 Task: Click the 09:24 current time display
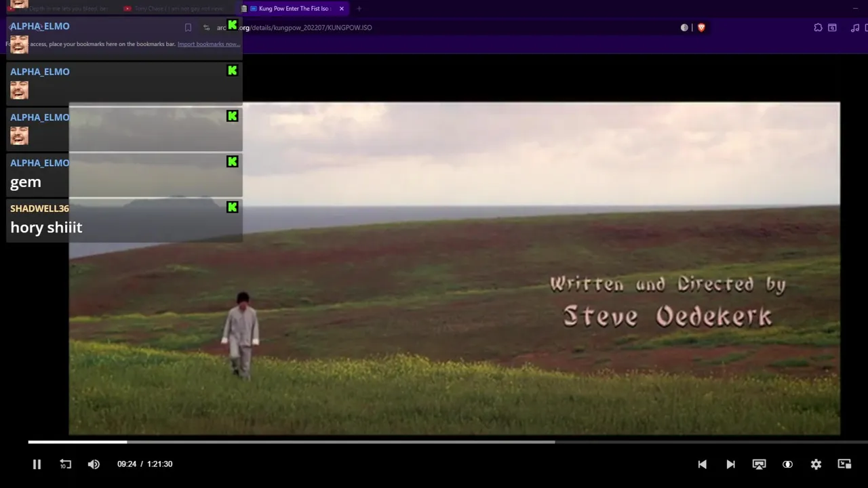[127, 464]
